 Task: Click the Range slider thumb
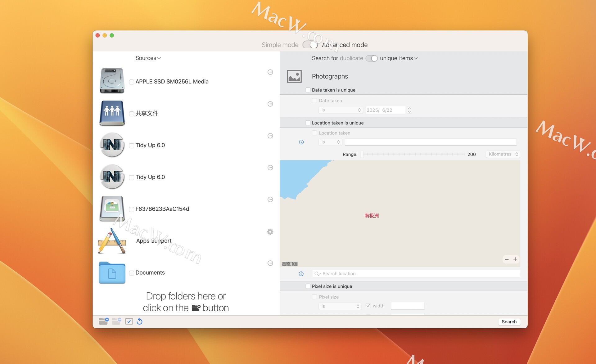point(362,154)
